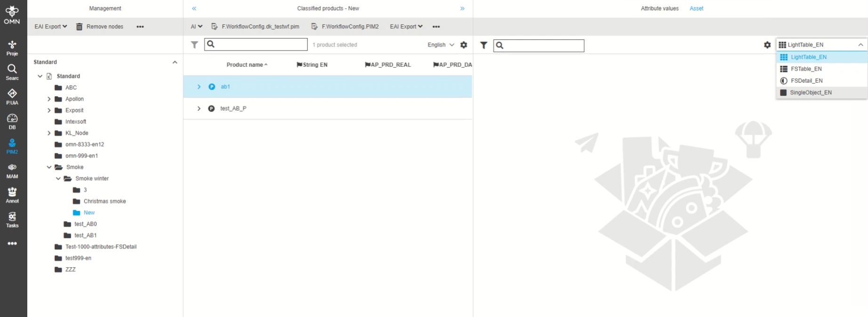Viewport: 868px width, 317px height.
Task: Open the PIM2 module in sidebar
Action: [x=12, y=146]
